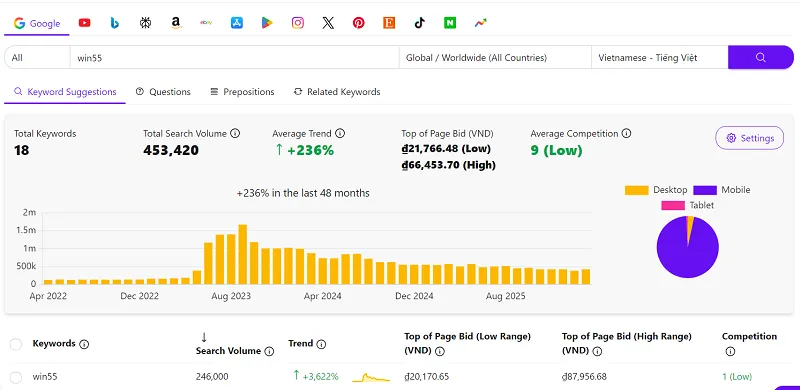Open the Vietnamese - Tiếng Việt language dropdown
800x390 pixels.
coord(660,58)
